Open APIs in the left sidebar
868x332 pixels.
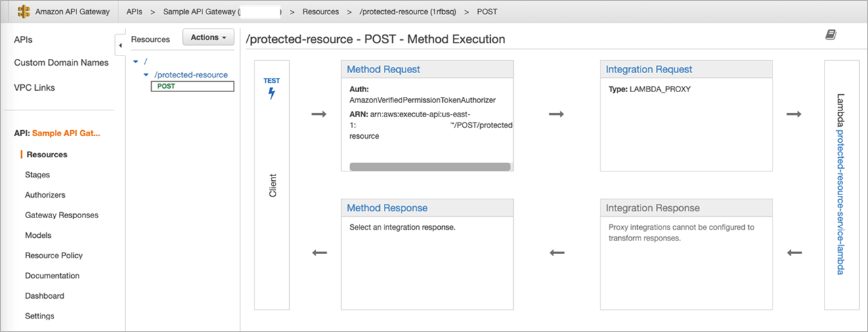(23, 40)
